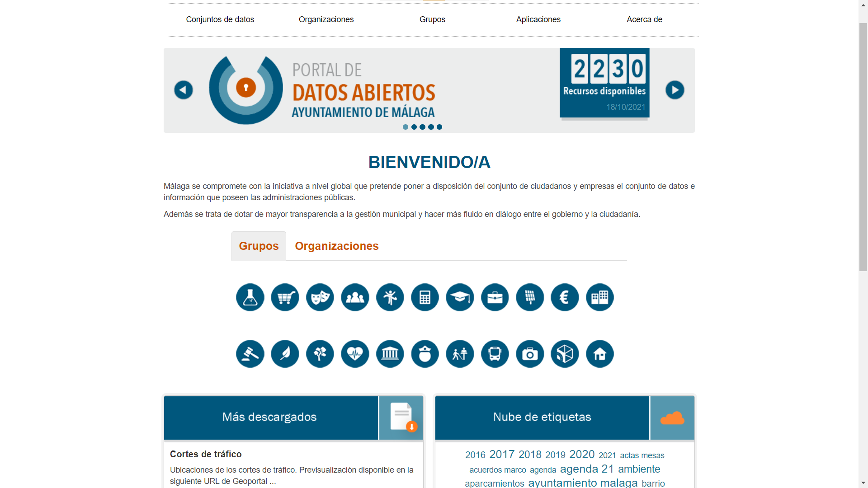Click the camera tourism group icon
Viewport: 868px width, 488px height.
click(x=530, y=354)
